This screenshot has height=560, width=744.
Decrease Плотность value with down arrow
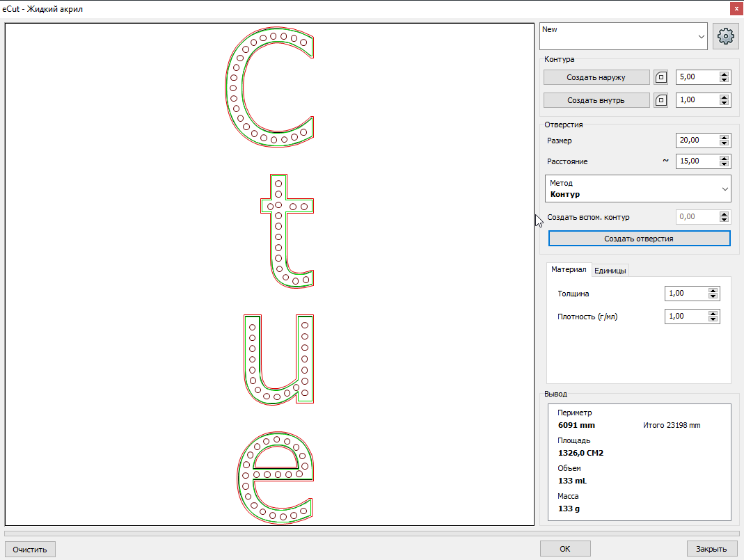coord(713,319)
